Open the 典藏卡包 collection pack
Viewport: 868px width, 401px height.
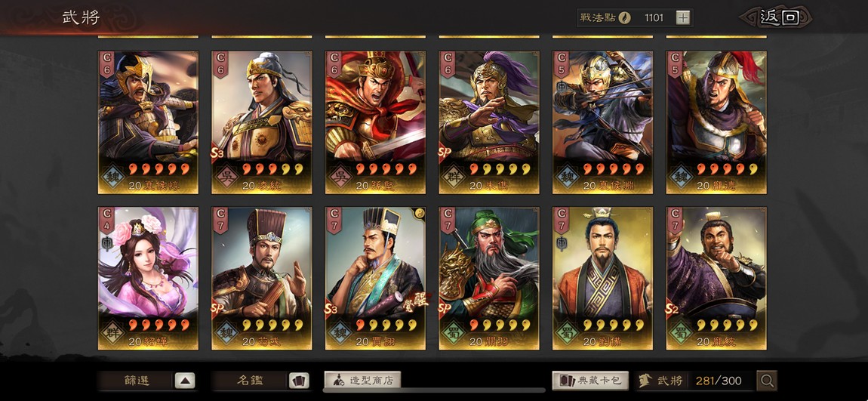(x=590, y=381)
